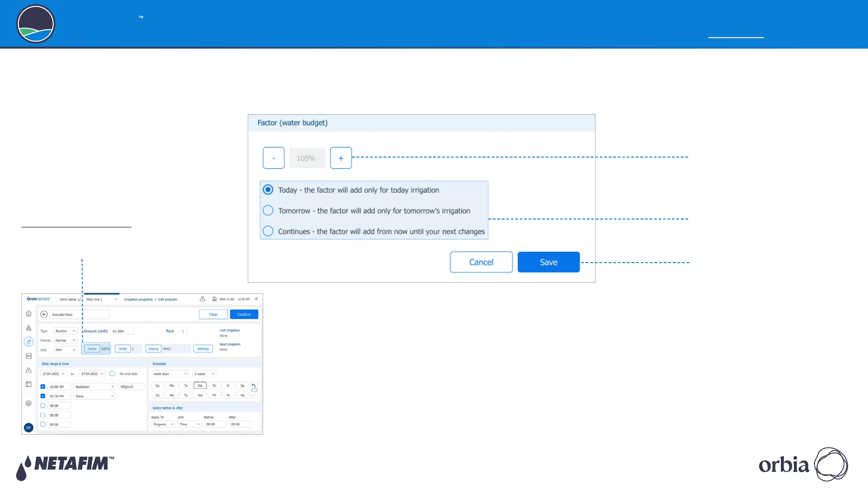Open the None condition dropdown for 02:30 PM
Screen dimensions: 868x488
95,396
